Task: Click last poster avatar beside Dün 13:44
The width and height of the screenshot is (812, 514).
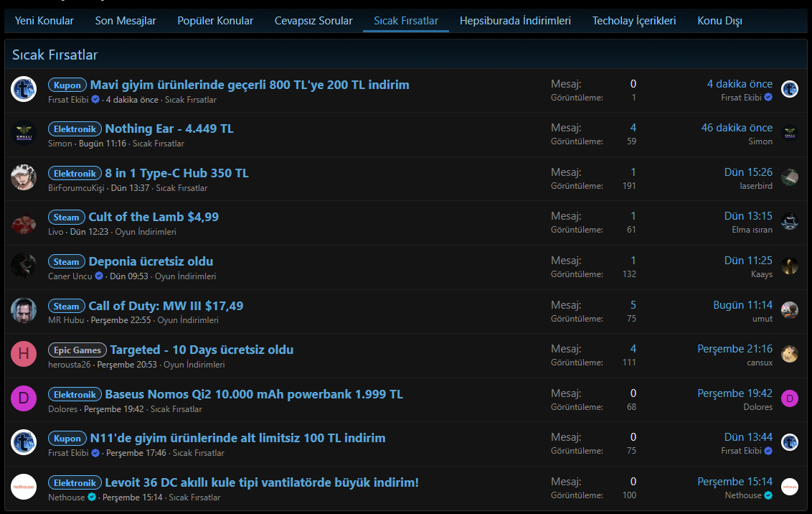Action: 790,442
